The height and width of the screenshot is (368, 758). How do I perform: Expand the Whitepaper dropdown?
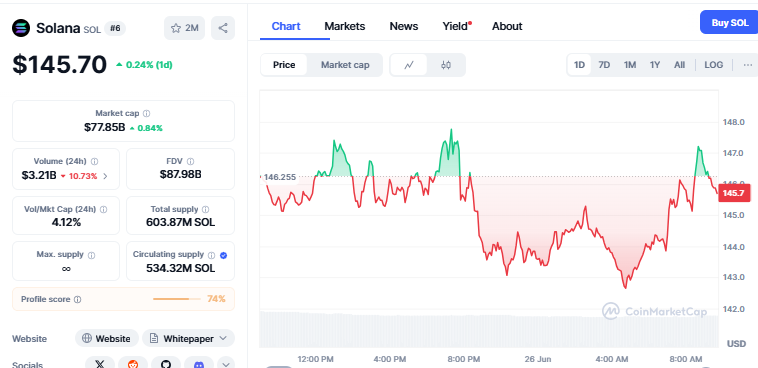click(189, 339)
